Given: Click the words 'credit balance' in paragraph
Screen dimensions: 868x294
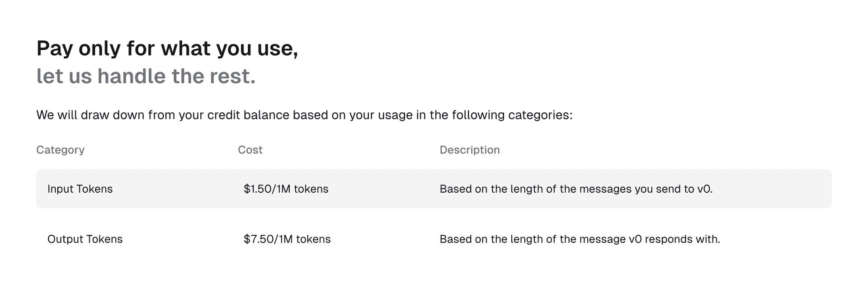Looking at the screenshot, I should [248, 115].
